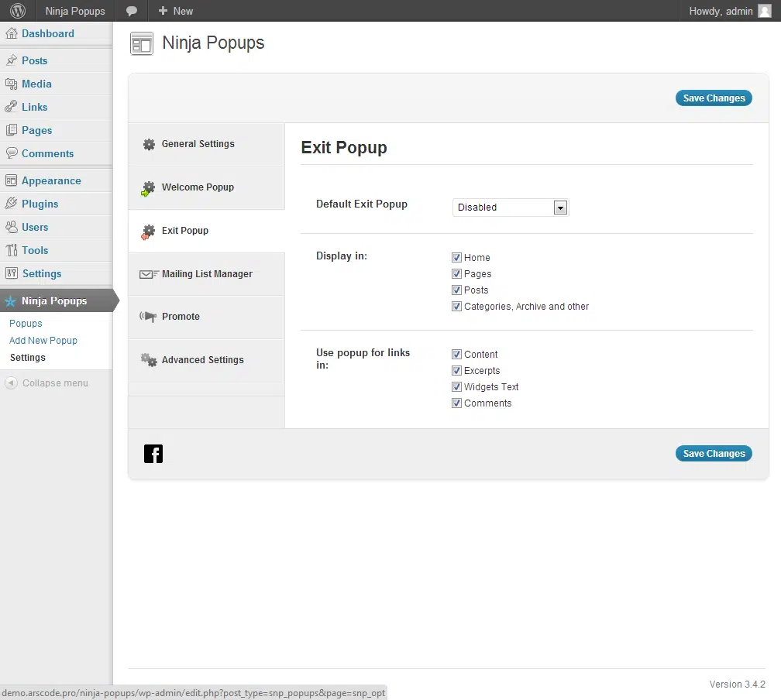The height and width of the screenshot is (700, 781).
Task: Click the Welcome Popup gear icon
Action: point(148,189)
